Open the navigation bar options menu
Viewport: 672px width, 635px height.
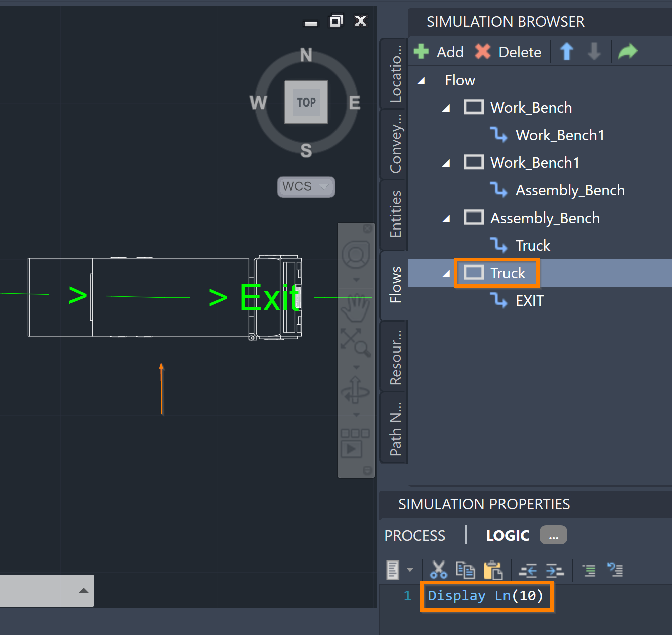(x=368, y=470)
